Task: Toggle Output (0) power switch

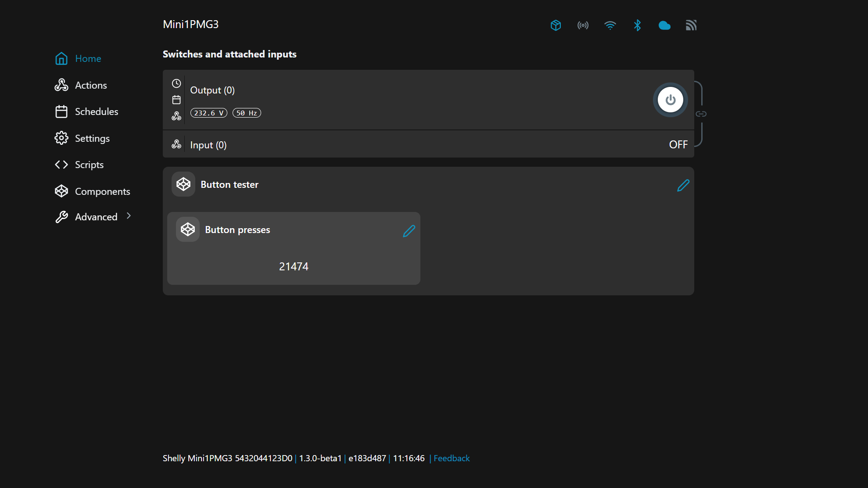Action: (670, 100)
